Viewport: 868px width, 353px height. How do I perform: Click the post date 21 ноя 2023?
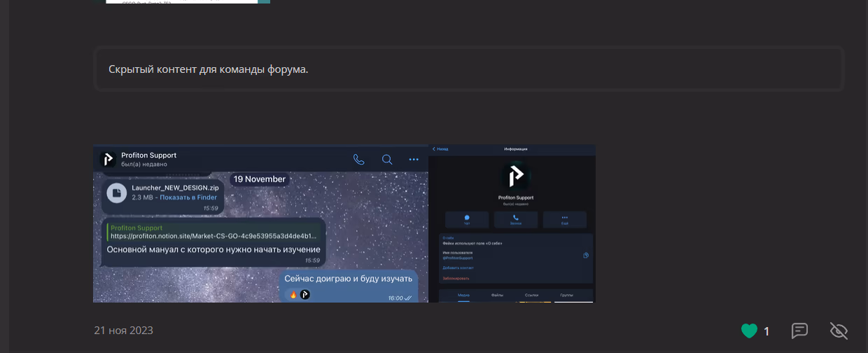tap(123, 331)
